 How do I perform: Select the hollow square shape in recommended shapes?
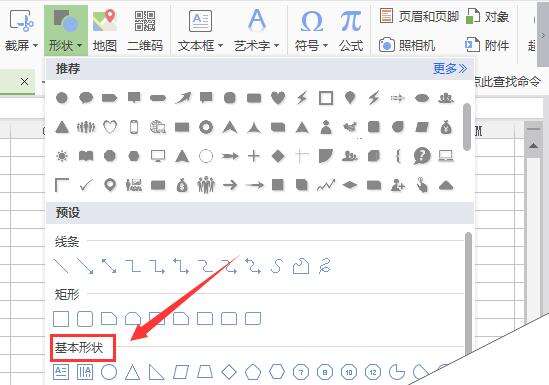[326, 98]
